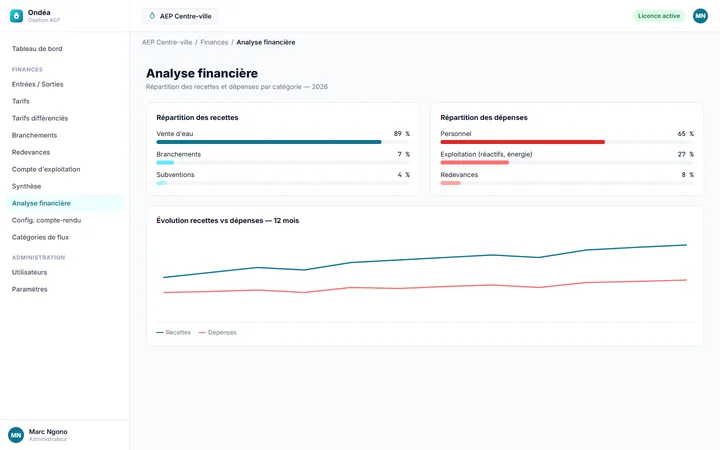Click the Ondéa water drop logo
This screenshot has height=450, width=720.
(17, 16)
